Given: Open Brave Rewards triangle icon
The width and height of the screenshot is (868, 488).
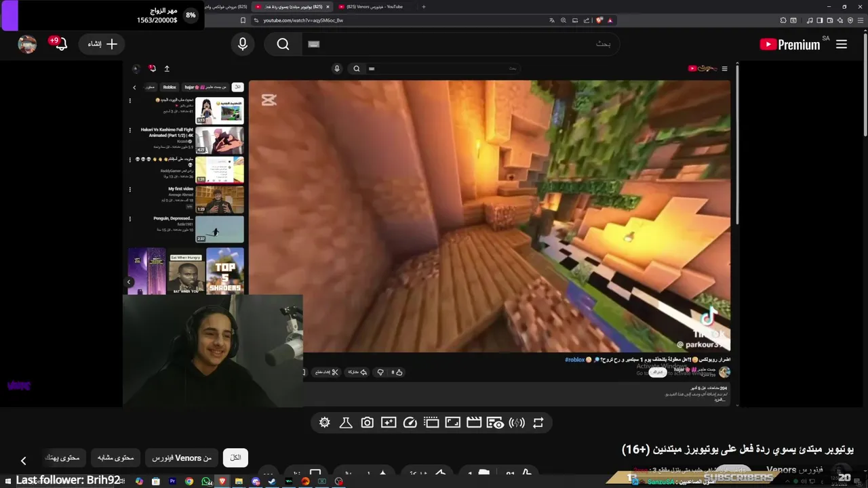Looking at the screenshot, I should pyautogui.click(x=610, y=20).
